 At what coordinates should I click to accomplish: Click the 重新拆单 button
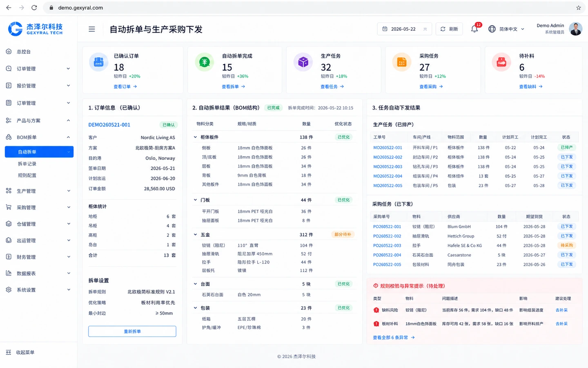click(132, 331)
